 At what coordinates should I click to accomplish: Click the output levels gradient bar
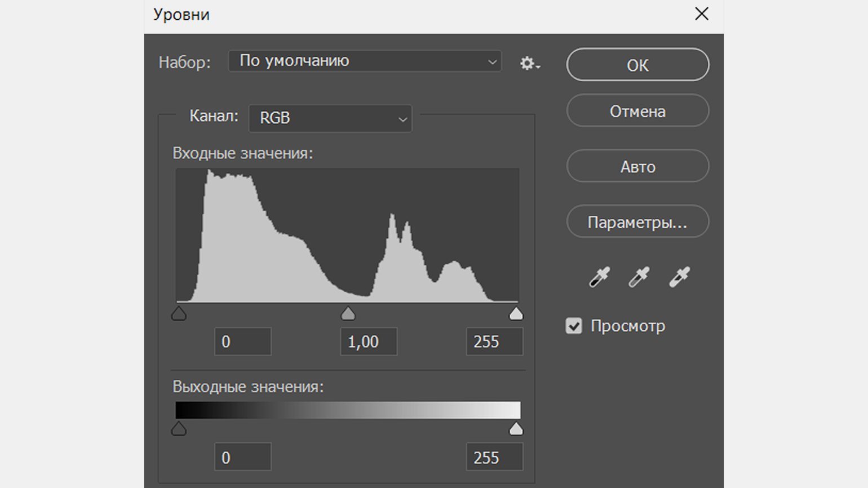(x=348, y=410)
